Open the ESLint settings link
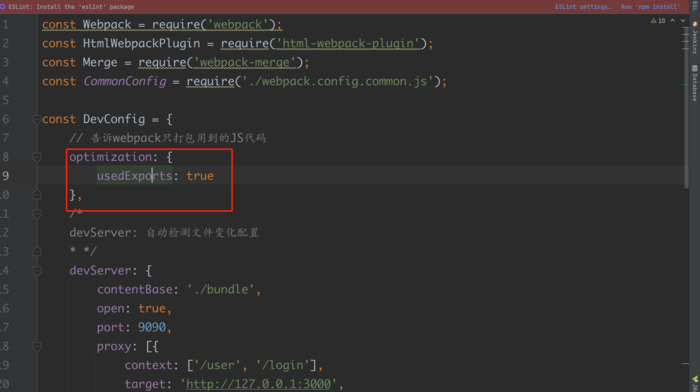Image resolution: width=700 pixels, height=392 pixels. pyautogui.click(x=583, y=7)
